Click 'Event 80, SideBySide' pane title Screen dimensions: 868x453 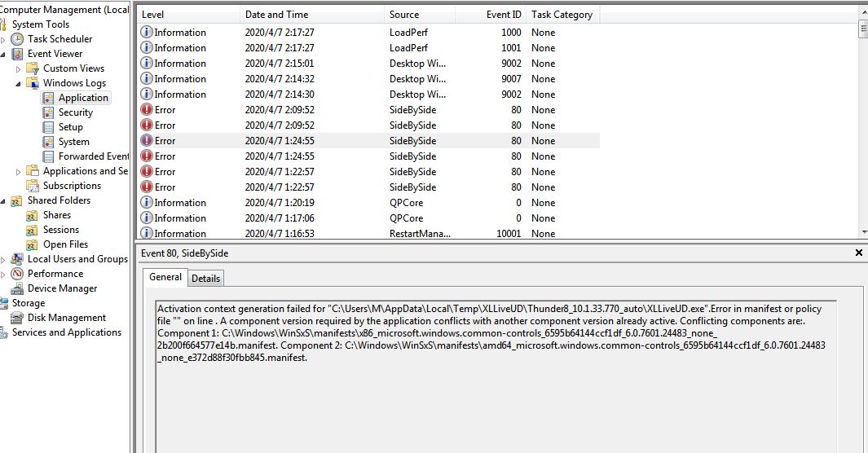point(184,253)
